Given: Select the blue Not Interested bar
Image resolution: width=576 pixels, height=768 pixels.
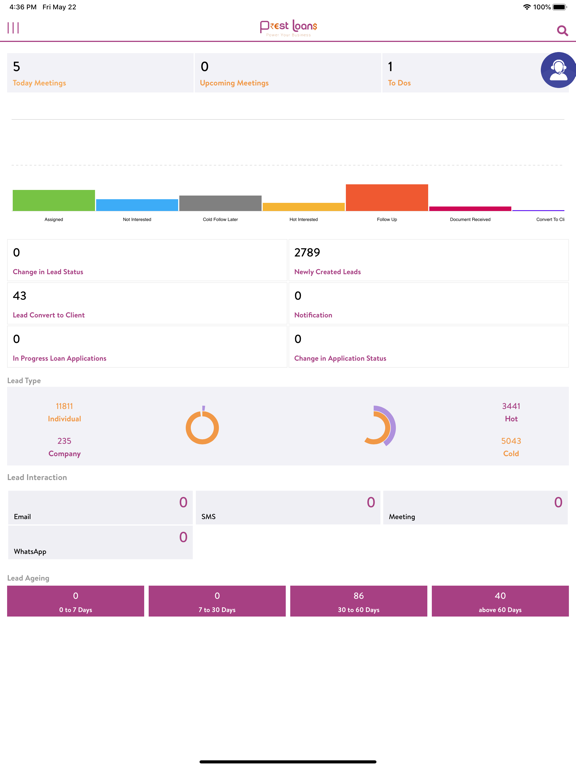Looking at the screenshot, I should coord(137,205).
